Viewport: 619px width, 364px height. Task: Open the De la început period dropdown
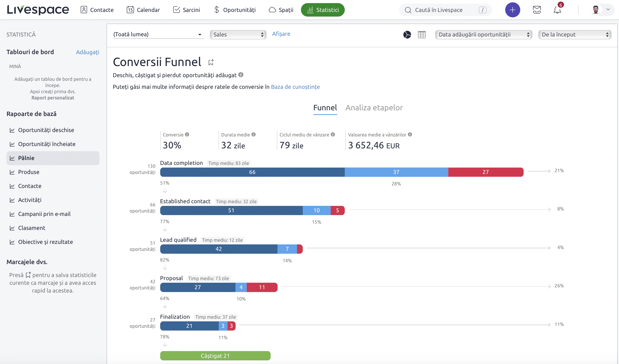[575, 34]
